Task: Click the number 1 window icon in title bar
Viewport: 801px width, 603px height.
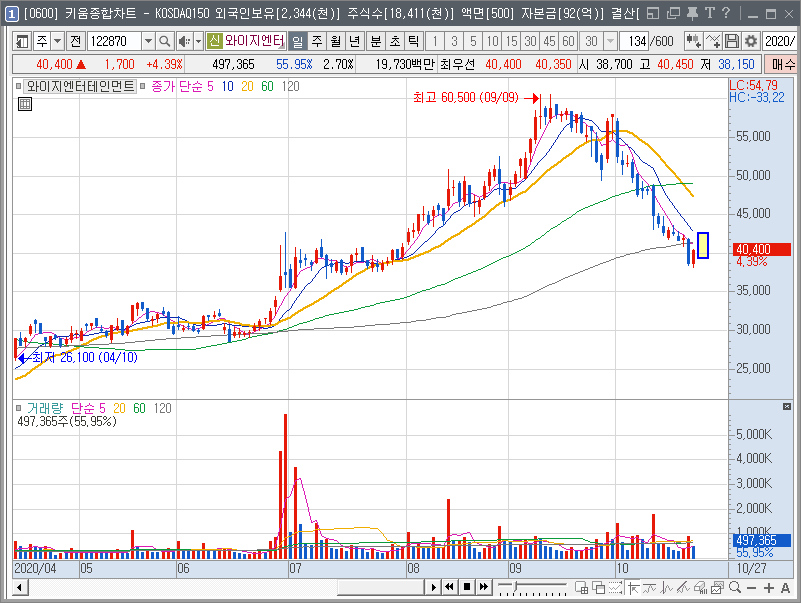Action: [x=11, y=13]
